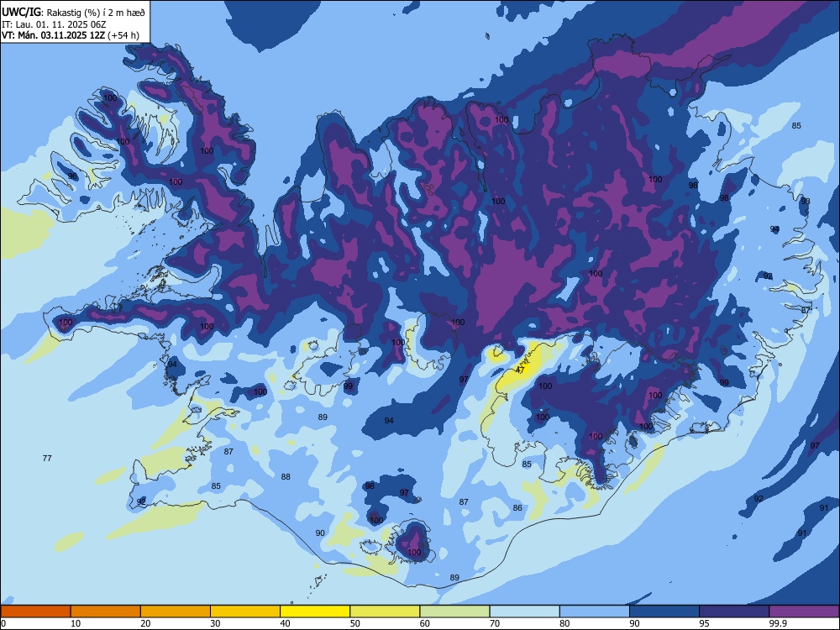Click the 'IT: Lau. 01. 11. 2025 06Z' line
The width and height of the screenshot is (840, 630).
tap(54, 24)
